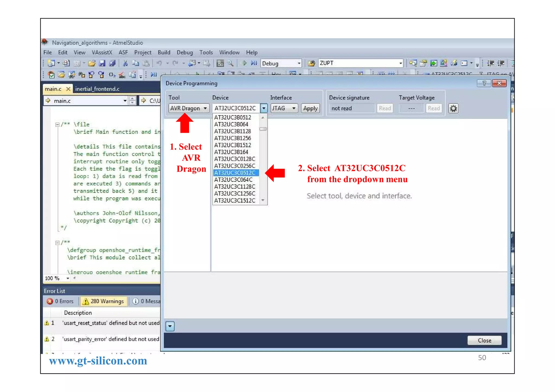Click the find-in-files folder icon beside ZUPT
555x392 pixels.
[311, 63]
